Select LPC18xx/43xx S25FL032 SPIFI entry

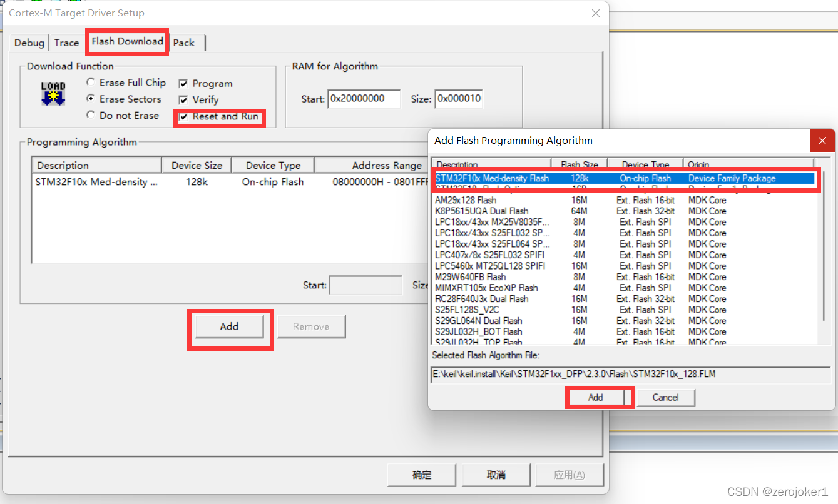pos(624,233)
